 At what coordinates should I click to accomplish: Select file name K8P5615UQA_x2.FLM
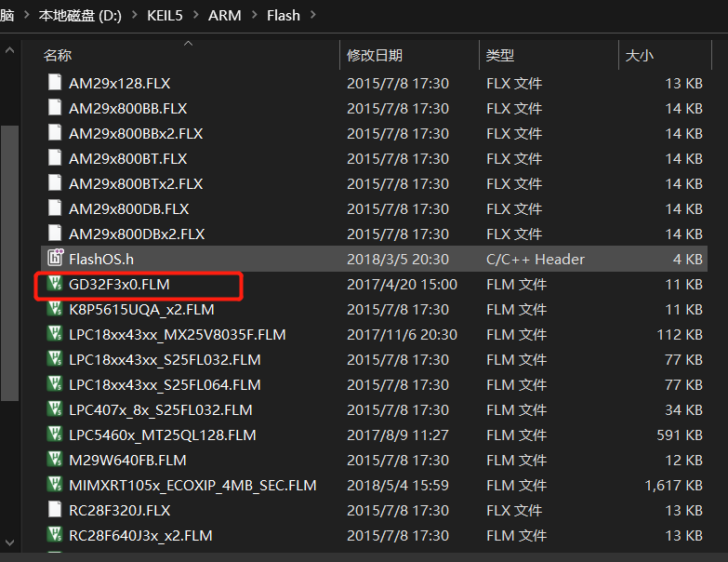click(x=141, y=309)
